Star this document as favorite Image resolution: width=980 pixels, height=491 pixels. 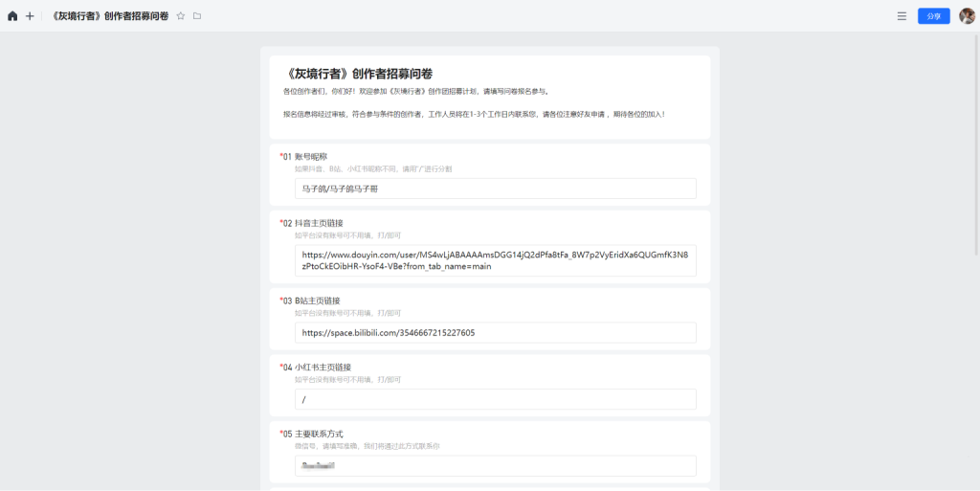pyautogui.click(x=181, y=16)
